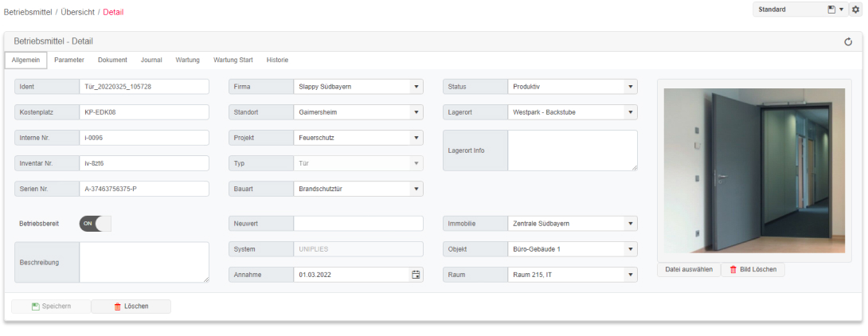Expand the Raum dropdown

pyautogui.click(x=573, y=275)
